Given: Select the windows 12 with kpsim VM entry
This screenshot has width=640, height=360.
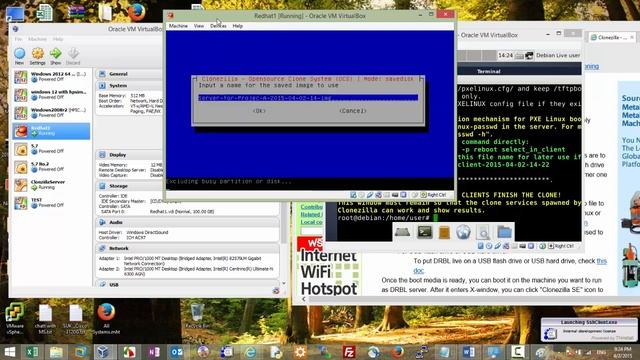Looking at the screenshot, I should (x=51, y=95).
